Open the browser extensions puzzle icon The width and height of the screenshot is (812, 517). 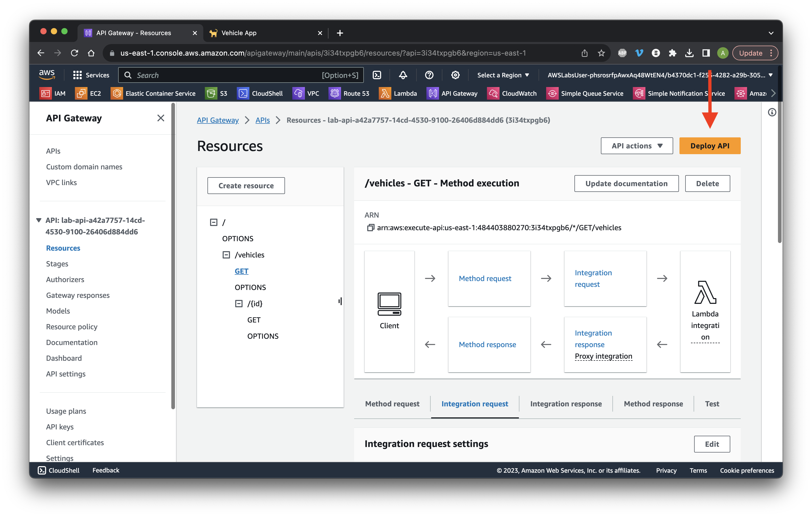(x=672, y=53)
